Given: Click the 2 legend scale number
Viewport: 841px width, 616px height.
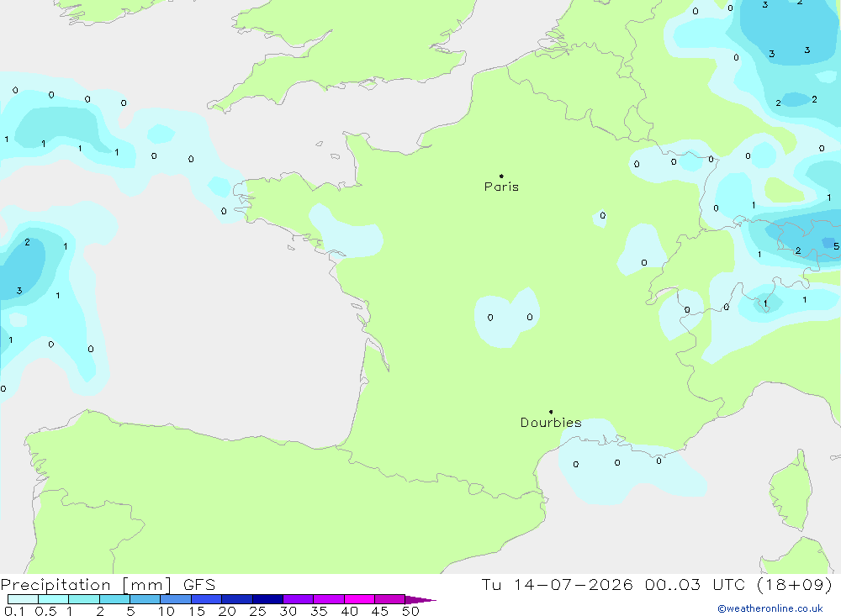Looking at the screenshot, I should [100, 611].
